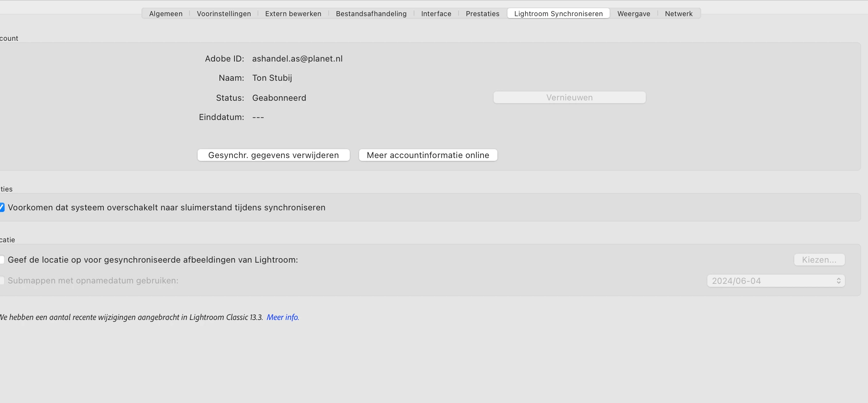Select the Extern bewerken tab
Screen dimensions: 868x403
pyautogui.click(x=293, y=13)
